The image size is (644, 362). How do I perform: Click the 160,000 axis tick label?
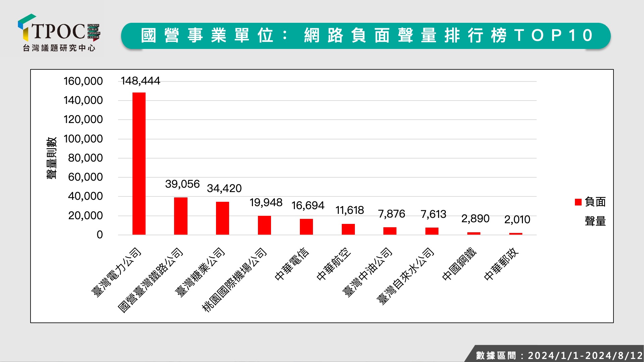pyautogui.click(x=83, y=81)
